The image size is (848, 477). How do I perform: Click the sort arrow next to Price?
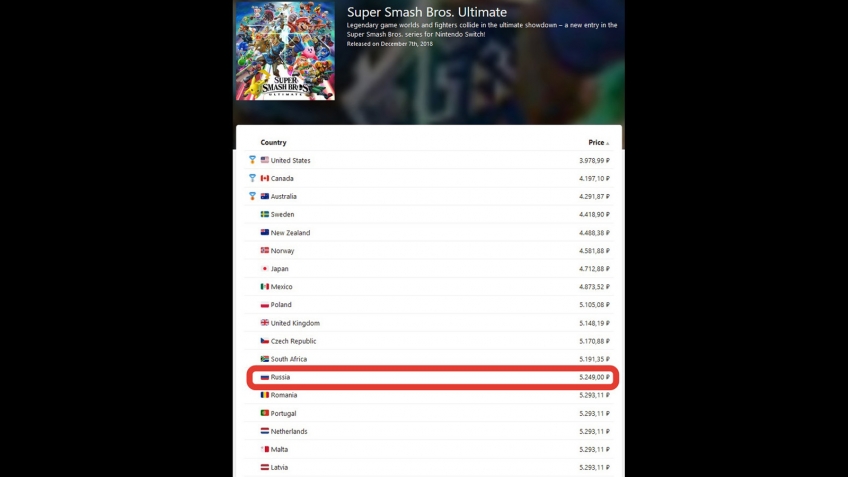click(x=607, y=143)
